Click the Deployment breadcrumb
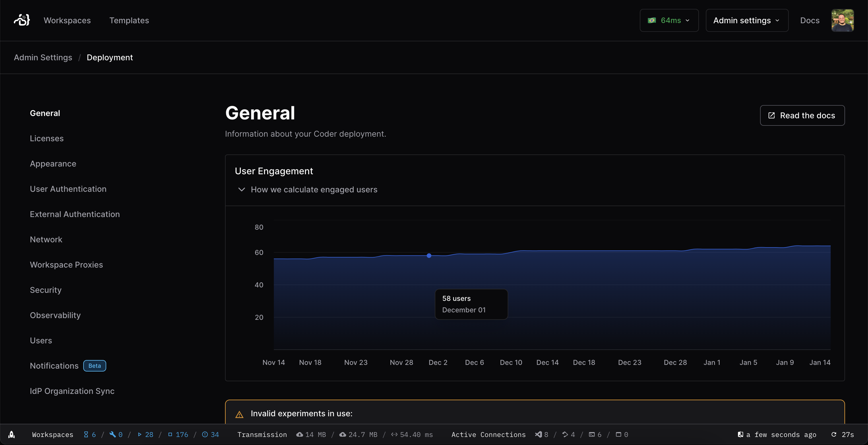This screenshot has width=868, height=445. (x=110, y=57)
